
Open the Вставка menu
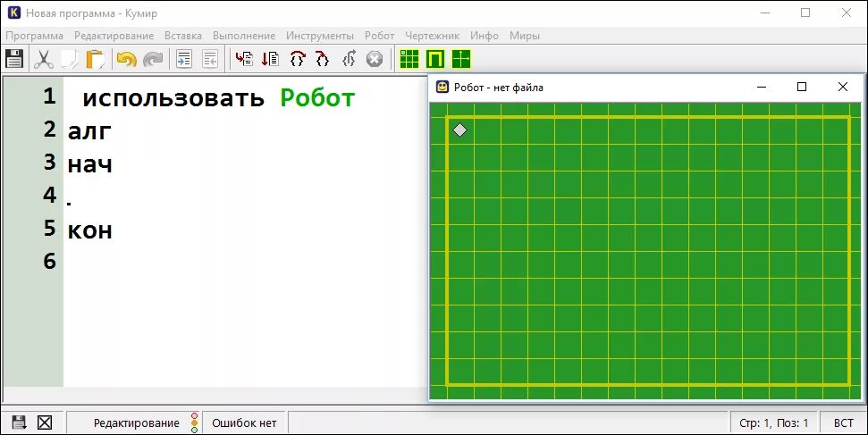[x=182, y=36]
